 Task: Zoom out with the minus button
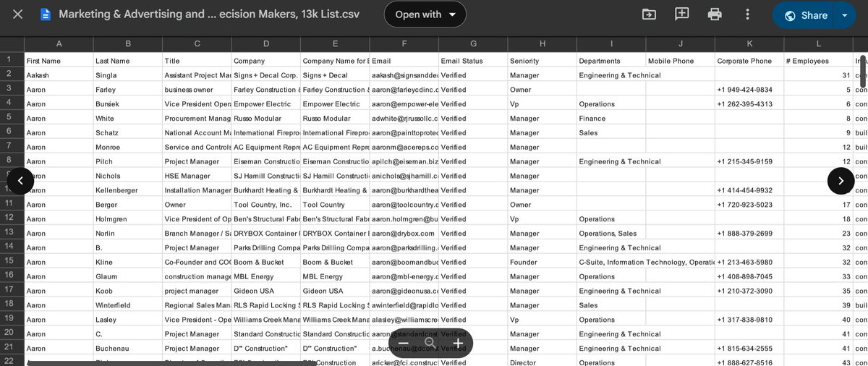point(404,343)
